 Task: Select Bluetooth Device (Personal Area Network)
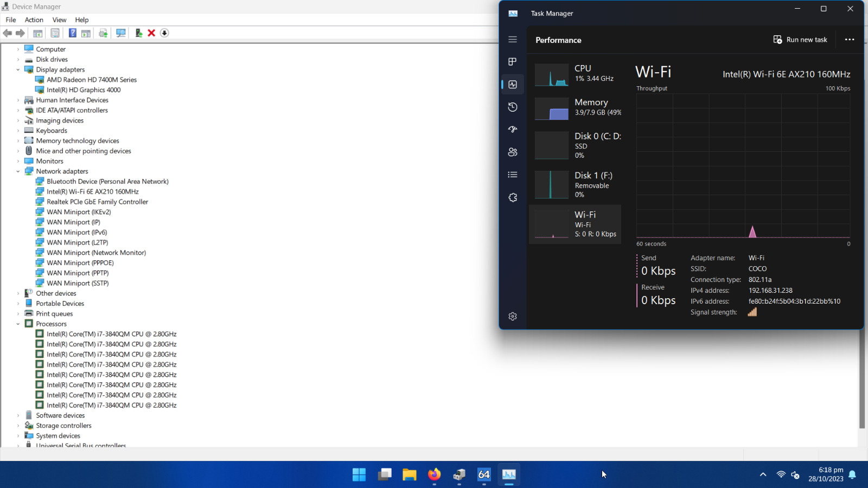pyautogui.click(x=107, y=182)
